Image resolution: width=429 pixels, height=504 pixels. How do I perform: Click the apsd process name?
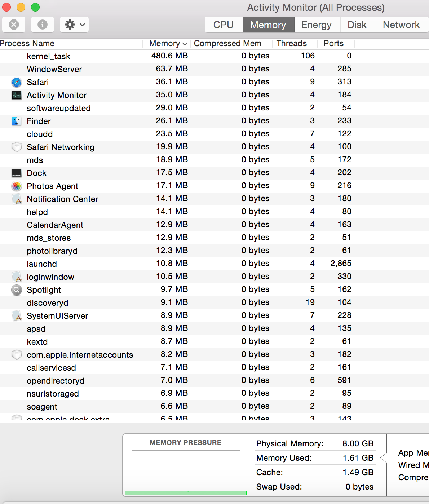pos(36,329)
